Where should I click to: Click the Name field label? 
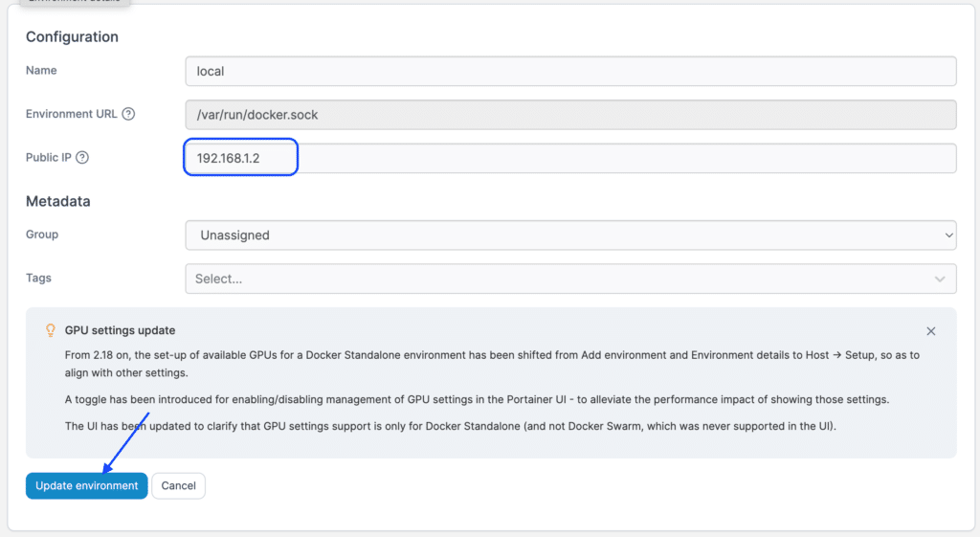pyautogui.click(x=41, y=70)
